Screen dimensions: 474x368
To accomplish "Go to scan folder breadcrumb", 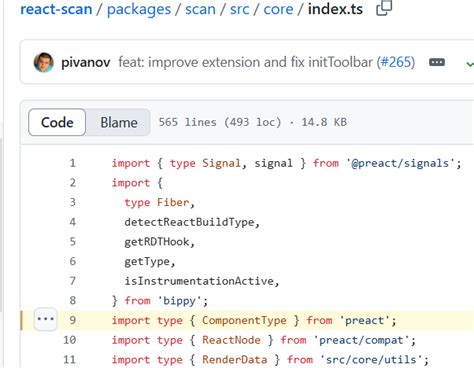I will [200, 9].
